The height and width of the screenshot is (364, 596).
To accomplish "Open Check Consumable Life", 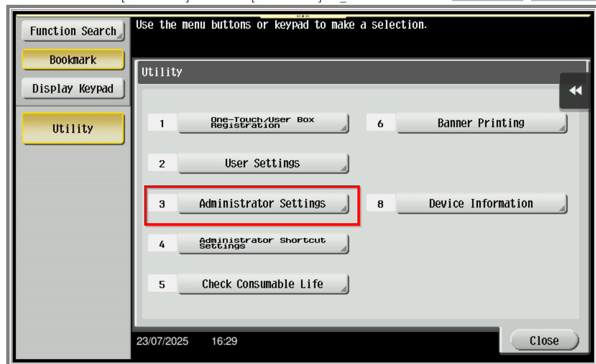I will point(263,284).
